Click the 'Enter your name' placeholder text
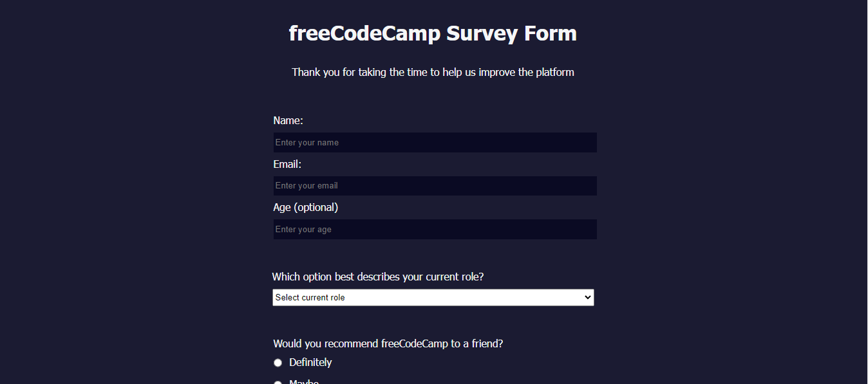This screenshot has height=384, width=868. click(307, 143)
